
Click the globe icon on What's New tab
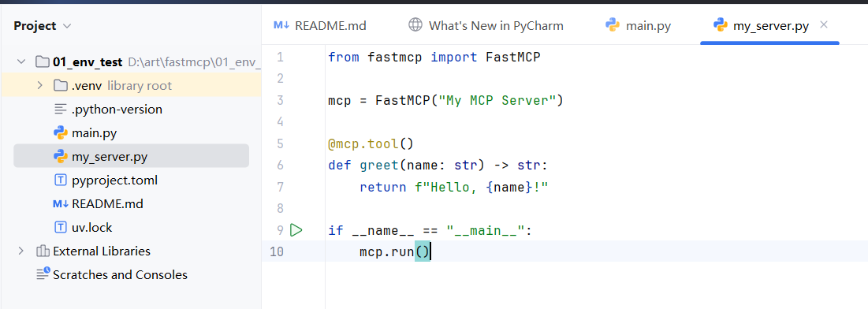tap(415, 25)
